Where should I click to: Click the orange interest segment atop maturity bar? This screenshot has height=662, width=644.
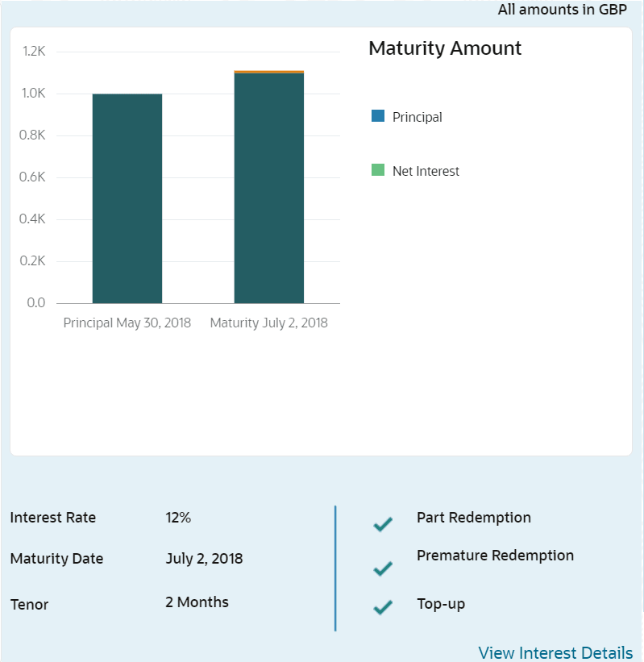pyautogui.click(x=269, y=72)
